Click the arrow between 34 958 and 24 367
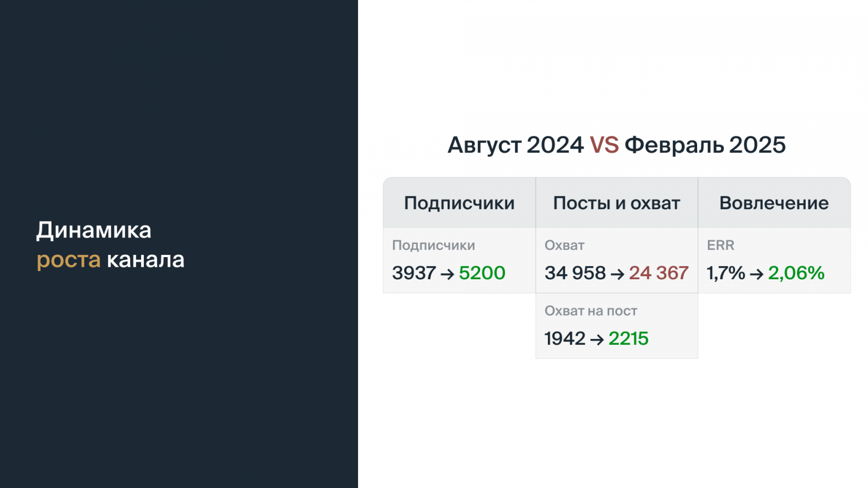Screen dimensions: 868x488 (617, 274)
